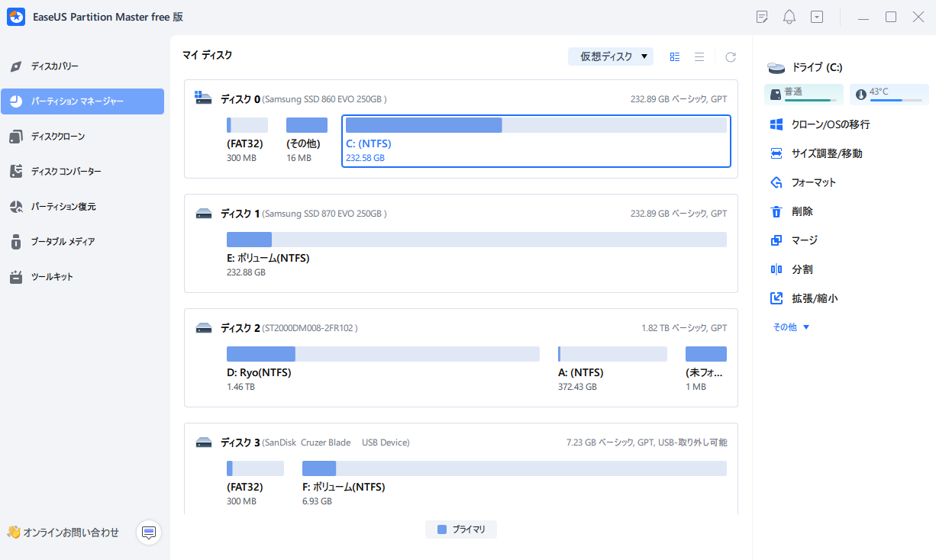Click the 分割 split icon
The height and width of the screenshot is (560, 936).
(776, 269)
